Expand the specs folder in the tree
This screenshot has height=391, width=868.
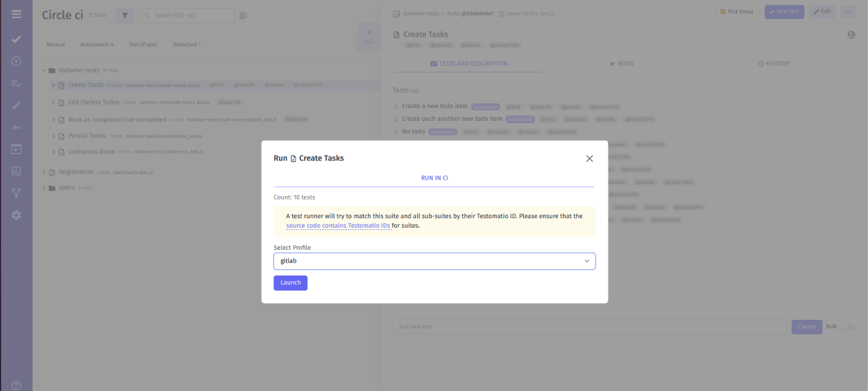[x=44, y=187]
